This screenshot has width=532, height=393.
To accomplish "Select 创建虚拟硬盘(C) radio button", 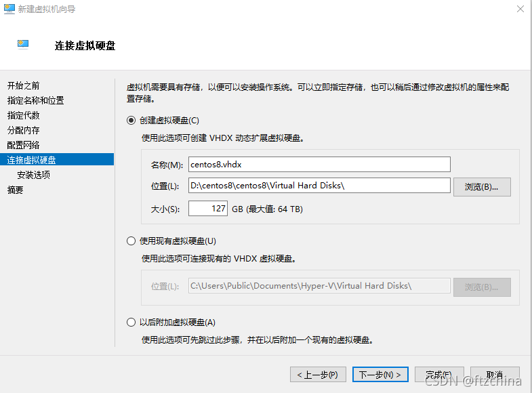I will click(x=131, y=121).
